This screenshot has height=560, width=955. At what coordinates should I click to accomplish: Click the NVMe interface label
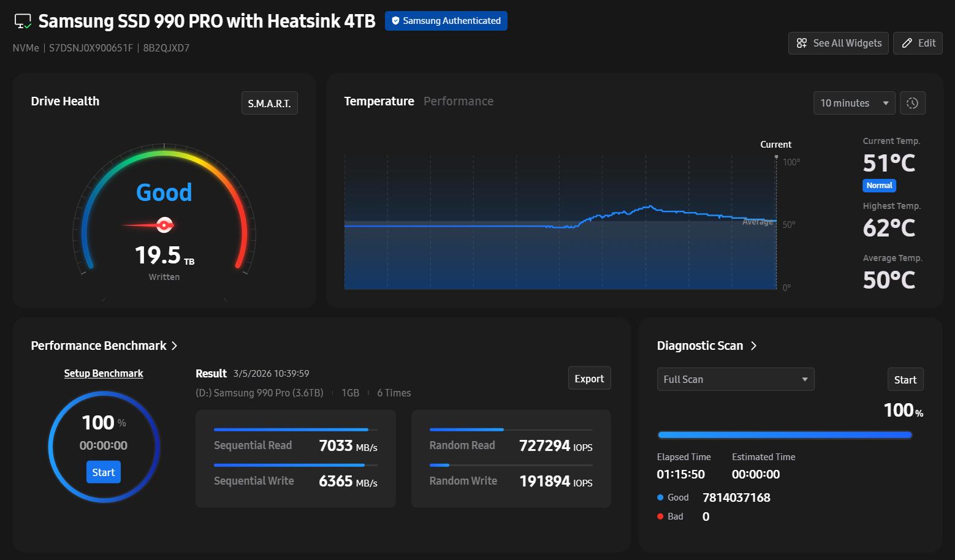[26, 48]
